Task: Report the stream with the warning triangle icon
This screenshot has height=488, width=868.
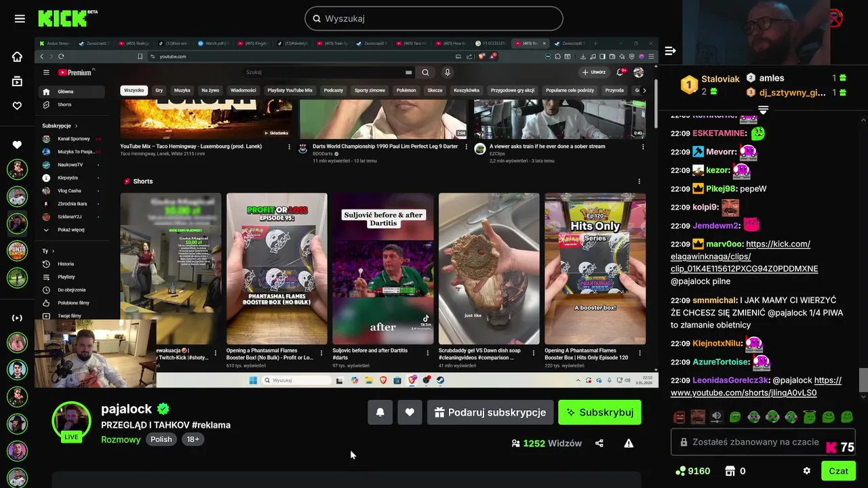Action: click(x=629, y=443)
